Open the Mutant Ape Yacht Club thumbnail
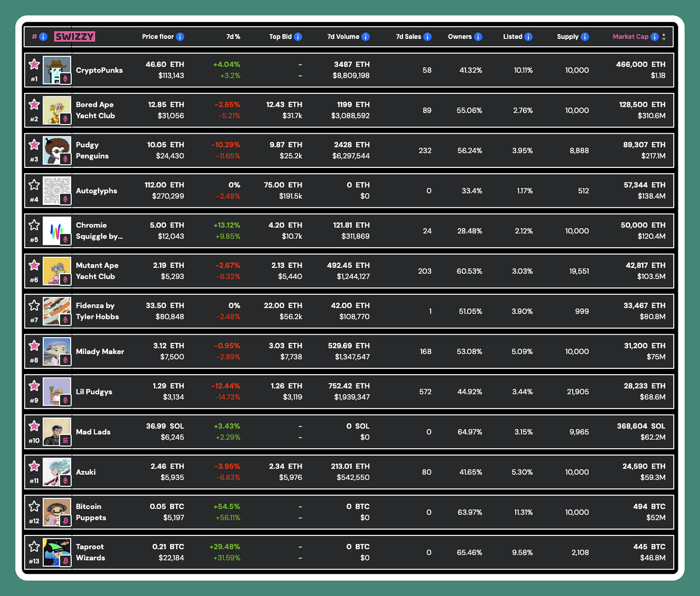Screen dimensions: 700x596 [57, 271]
